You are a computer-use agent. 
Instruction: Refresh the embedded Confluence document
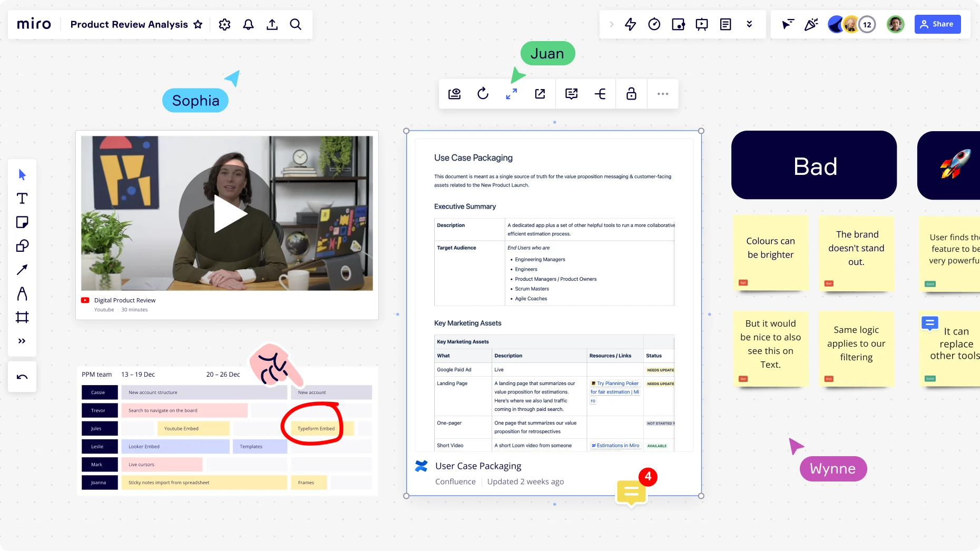(483, 94)
